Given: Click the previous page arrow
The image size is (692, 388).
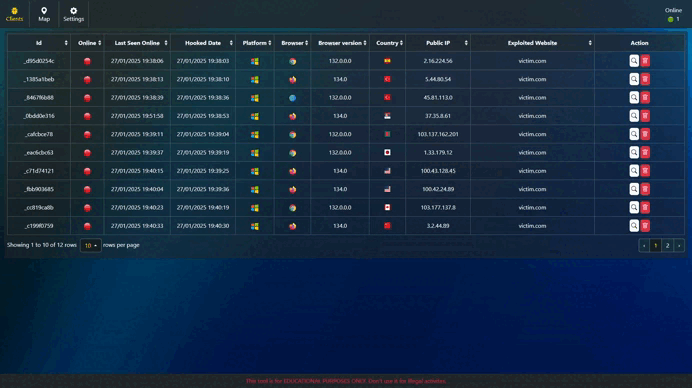Looking at the screenshot, I should tap(644, 245).
